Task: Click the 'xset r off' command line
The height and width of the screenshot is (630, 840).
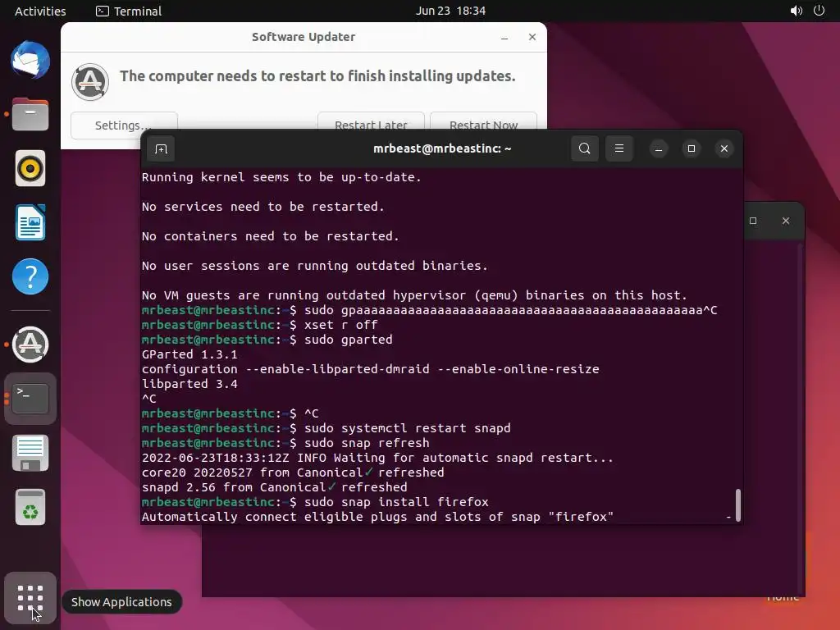Action: (260, 325)
